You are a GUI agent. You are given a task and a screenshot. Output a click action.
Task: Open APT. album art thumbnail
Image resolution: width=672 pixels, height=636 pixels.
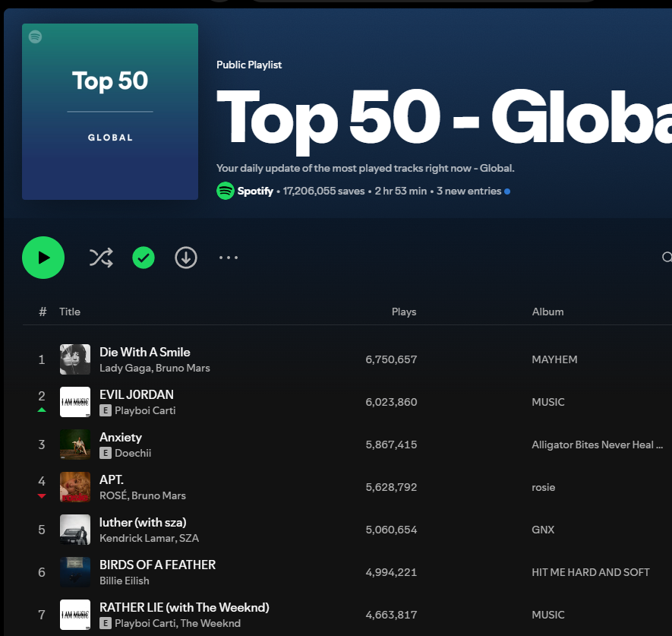tap(75, 487)
